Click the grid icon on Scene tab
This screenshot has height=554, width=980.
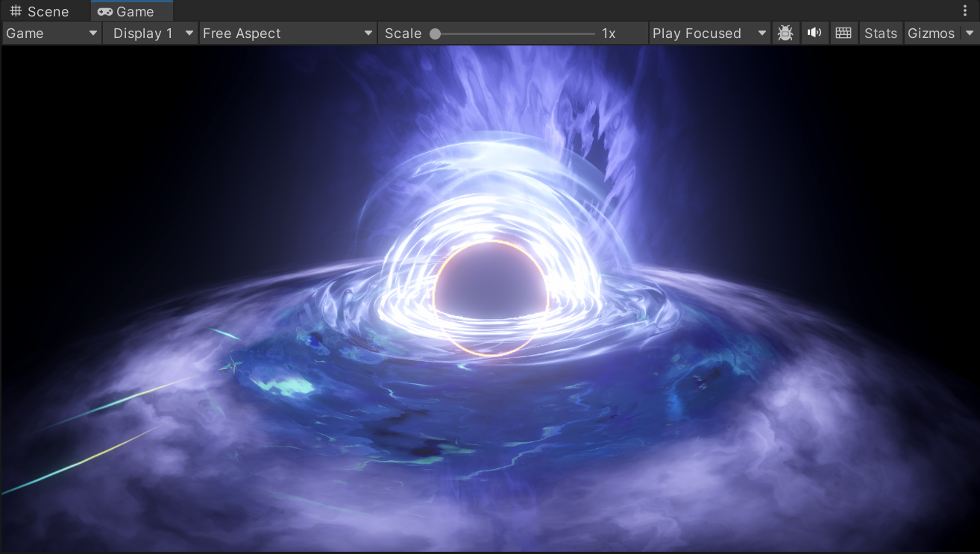16,12
